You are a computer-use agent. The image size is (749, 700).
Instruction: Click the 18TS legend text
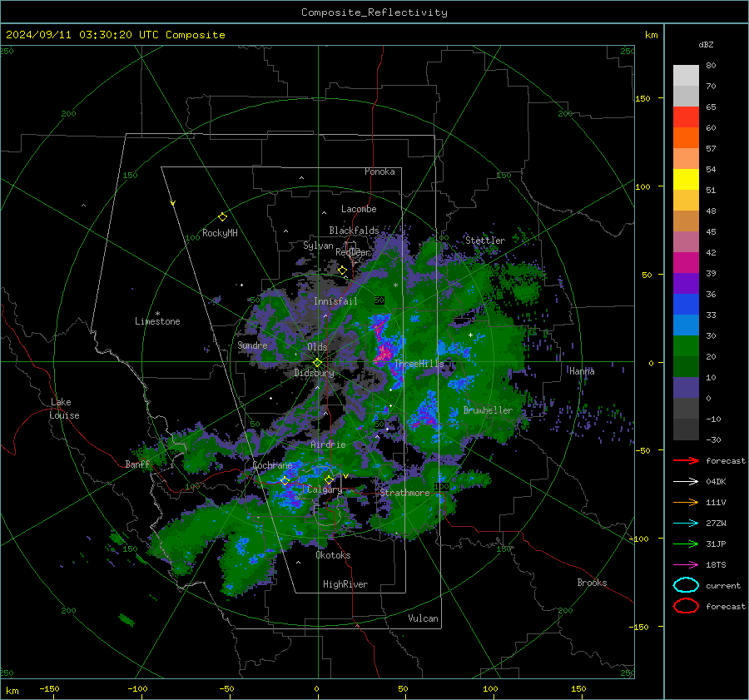[716, 565]
